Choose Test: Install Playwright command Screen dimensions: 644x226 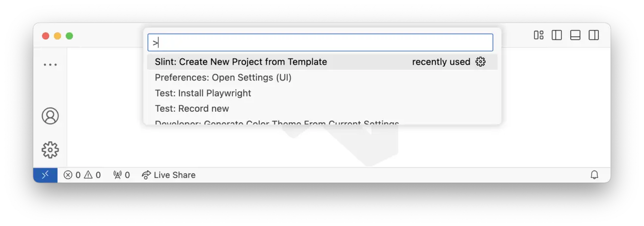(x=203, y=93)
